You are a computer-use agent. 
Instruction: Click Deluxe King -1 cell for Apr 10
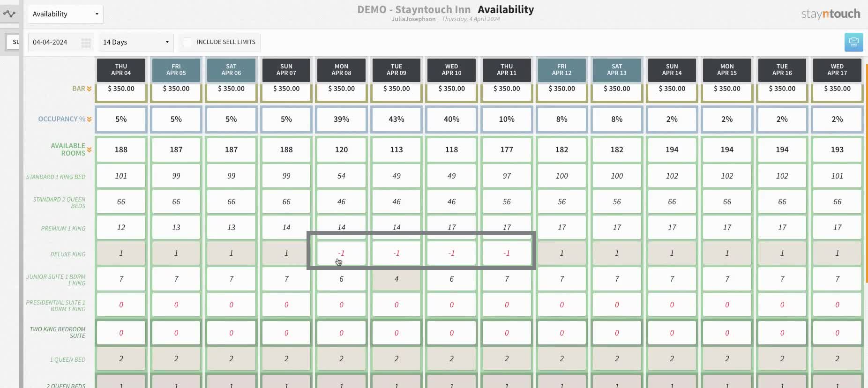(451, 253)
